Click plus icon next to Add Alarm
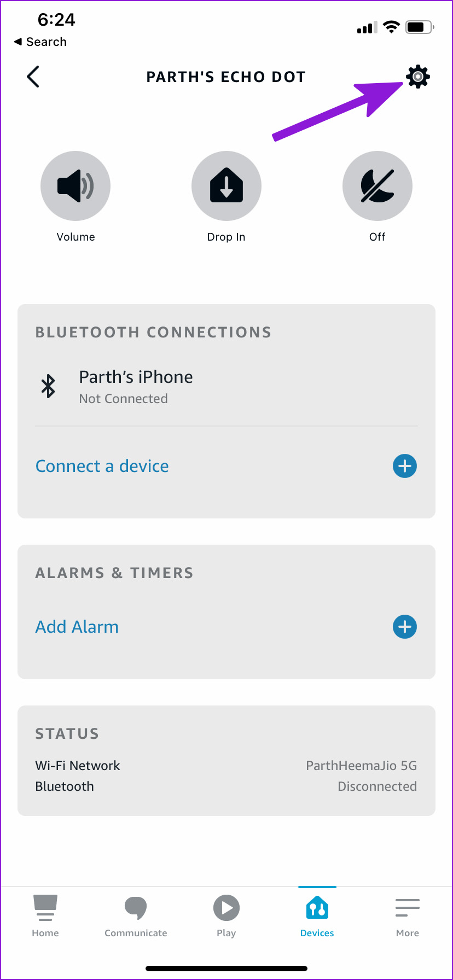Image resolution: width=453 pixels, height=980 pixels. coord(405,627)
